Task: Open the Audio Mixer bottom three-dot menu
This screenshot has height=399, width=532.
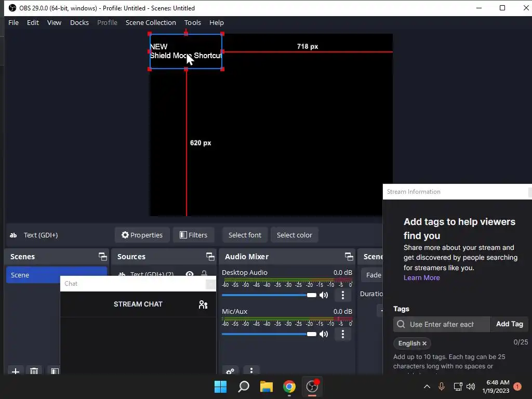Action: coord(251,370)
